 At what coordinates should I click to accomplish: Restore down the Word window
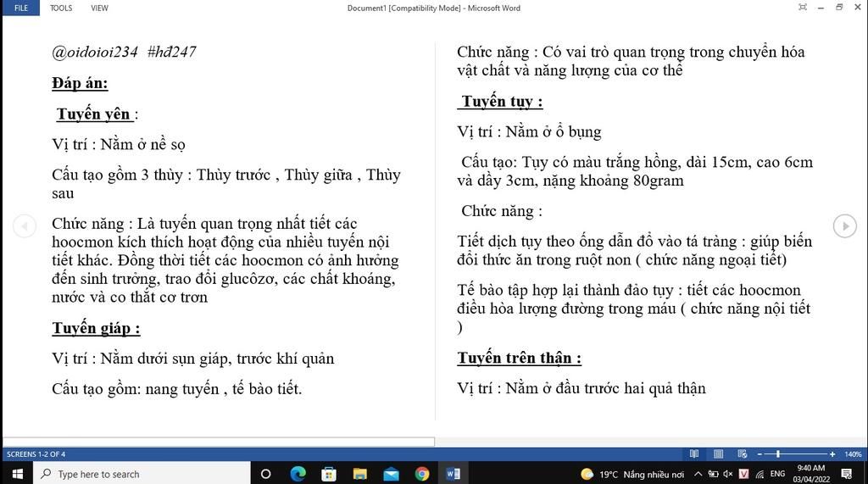[x=839, y=7]
